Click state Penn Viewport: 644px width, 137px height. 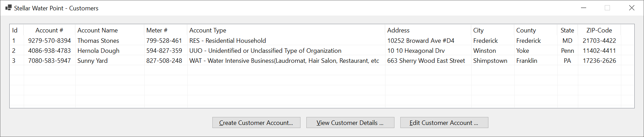pos(568,50)
